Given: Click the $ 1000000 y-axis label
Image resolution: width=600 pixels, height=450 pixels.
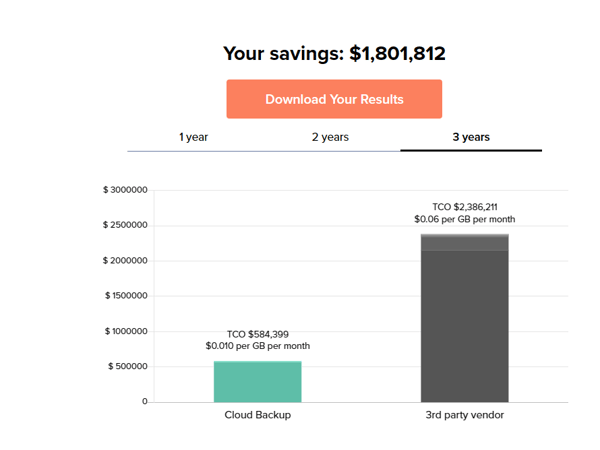Looking at the screenshot, I should coord(125,331).
